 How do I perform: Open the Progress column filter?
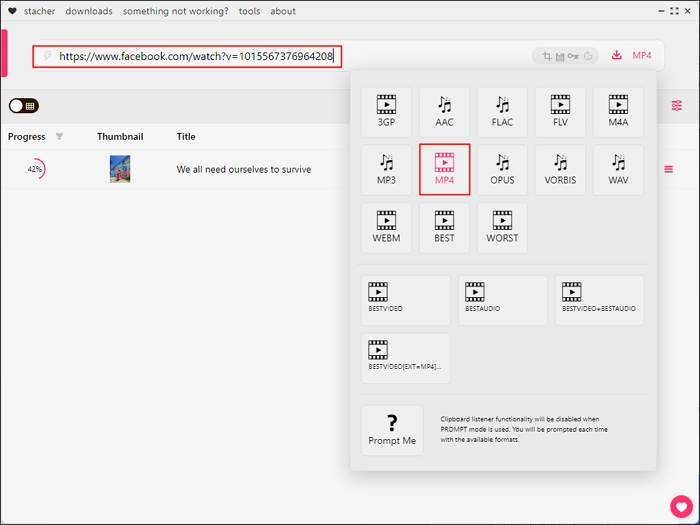tap(59, 136)
